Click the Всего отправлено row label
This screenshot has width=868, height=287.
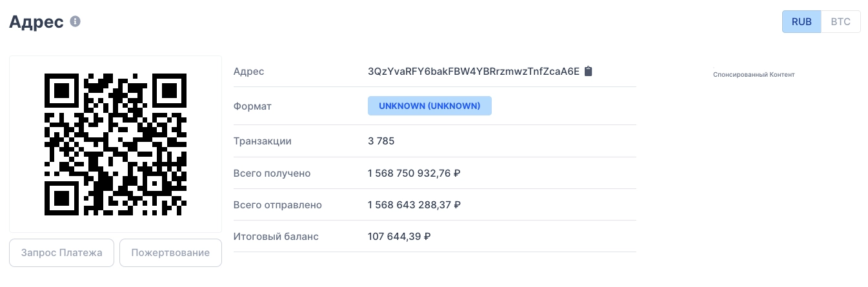pyautogui.click(x=278, y=204)
